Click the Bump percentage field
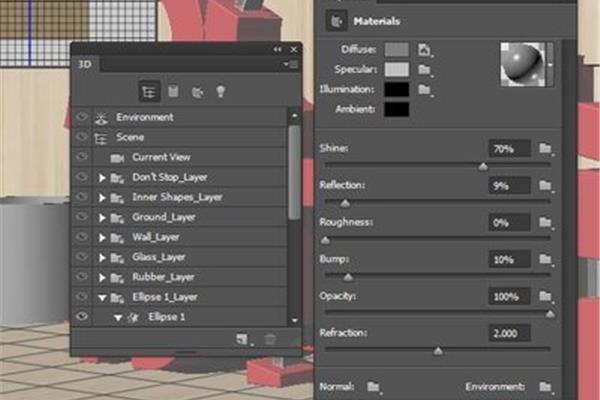The image size is (600, 400). 509,260
